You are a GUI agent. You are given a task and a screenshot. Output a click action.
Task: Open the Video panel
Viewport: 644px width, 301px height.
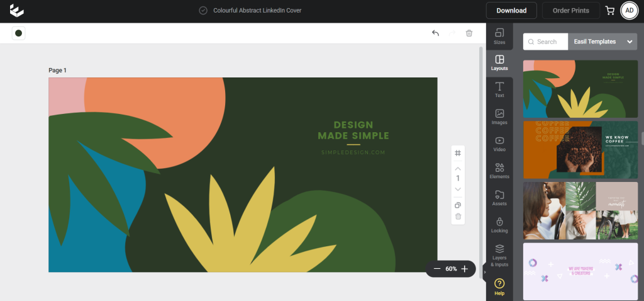(x=499, y=144)
